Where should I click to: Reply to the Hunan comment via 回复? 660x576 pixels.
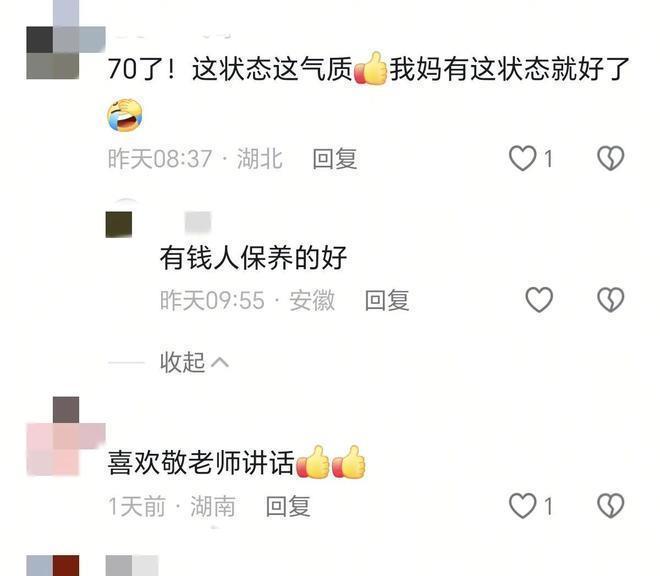coord(288,506)
